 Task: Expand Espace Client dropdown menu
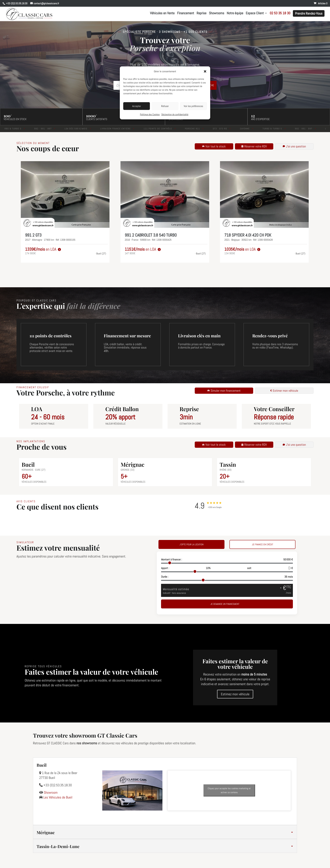pyautogui.click(x=256, y=13)
